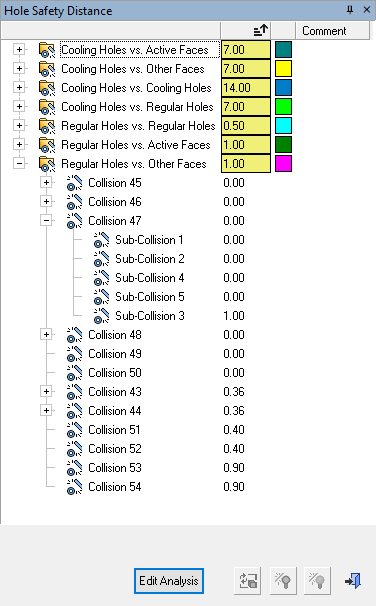This screenshot has width=376, height=606.
Task: Click the Sub-Collision 1 drill icon
Action: tap(101, 240)
